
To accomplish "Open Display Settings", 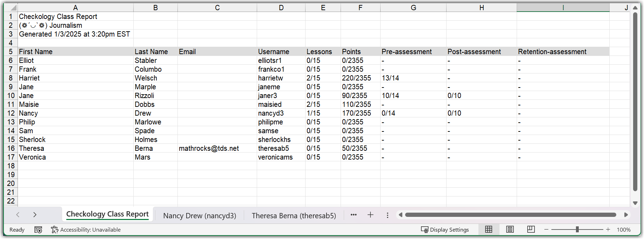I will coord(445,230).
